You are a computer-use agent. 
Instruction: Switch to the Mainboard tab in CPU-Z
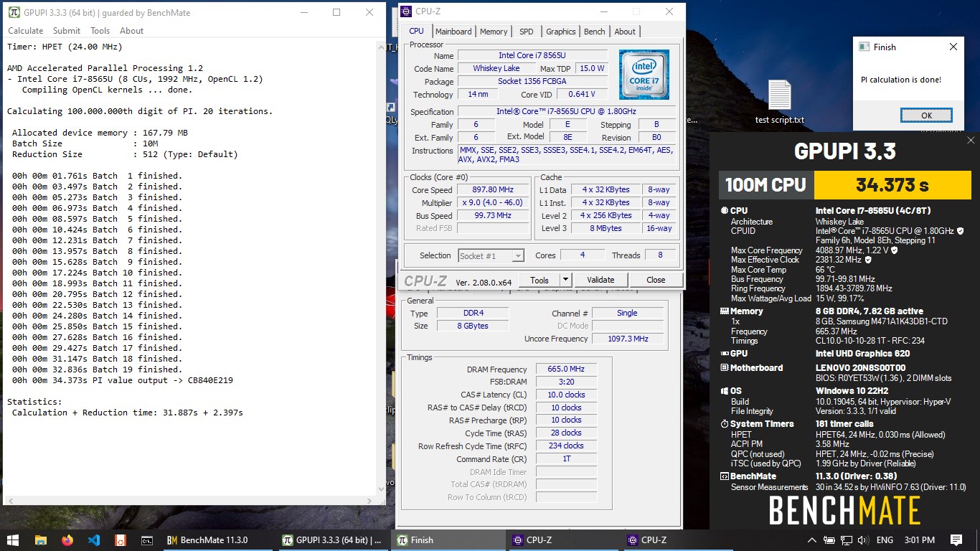(x=453, y=32)
